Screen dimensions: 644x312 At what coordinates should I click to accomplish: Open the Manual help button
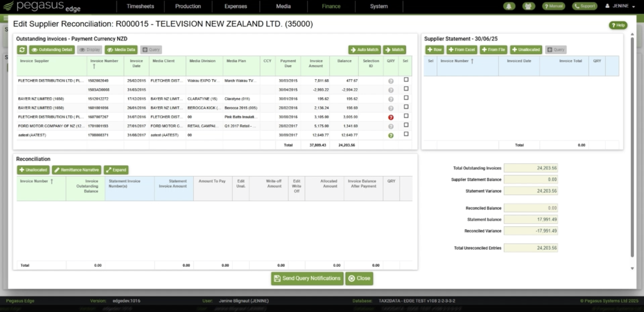coord(553,6)
